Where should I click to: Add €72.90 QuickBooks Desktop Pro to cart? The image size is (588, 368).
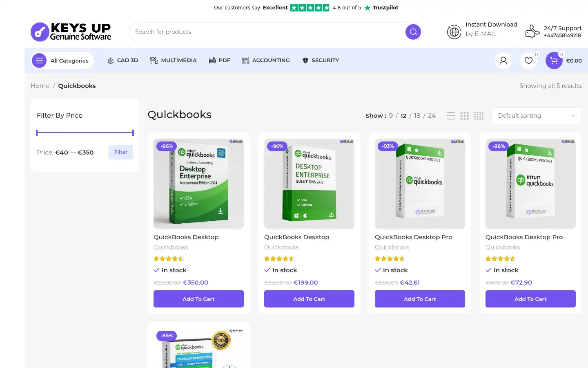click(530, 299)
